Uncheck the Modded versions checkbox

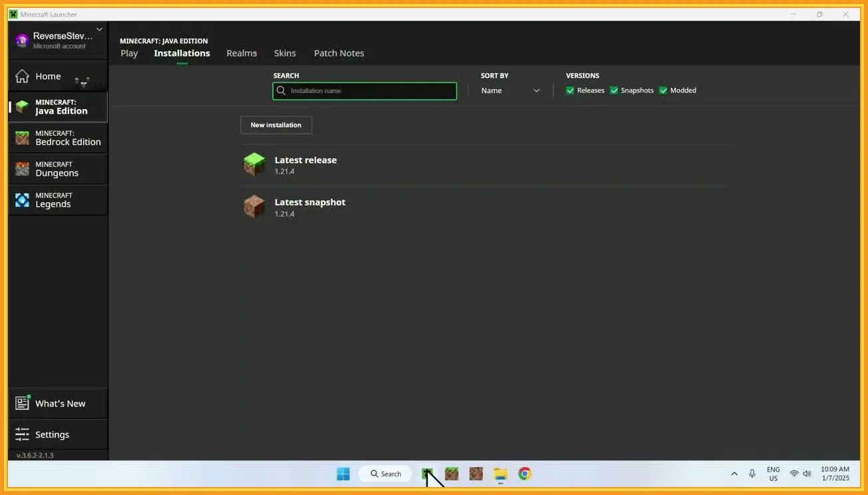[663, 90]
